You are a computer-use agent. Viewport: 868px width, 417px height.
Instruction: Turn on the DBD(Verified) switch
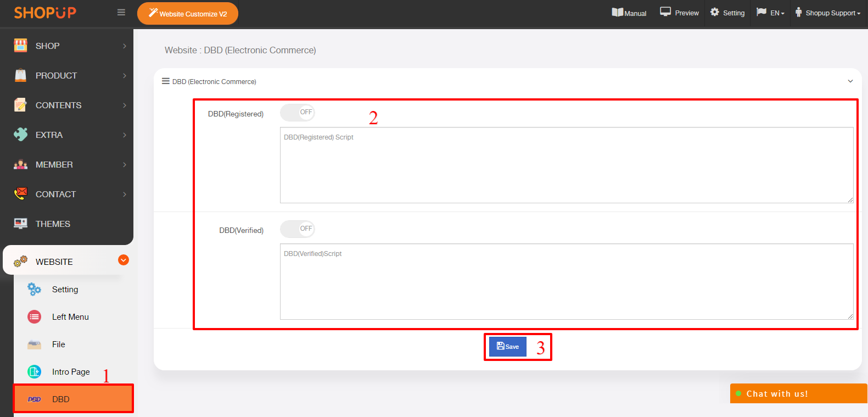pos(297,229)
